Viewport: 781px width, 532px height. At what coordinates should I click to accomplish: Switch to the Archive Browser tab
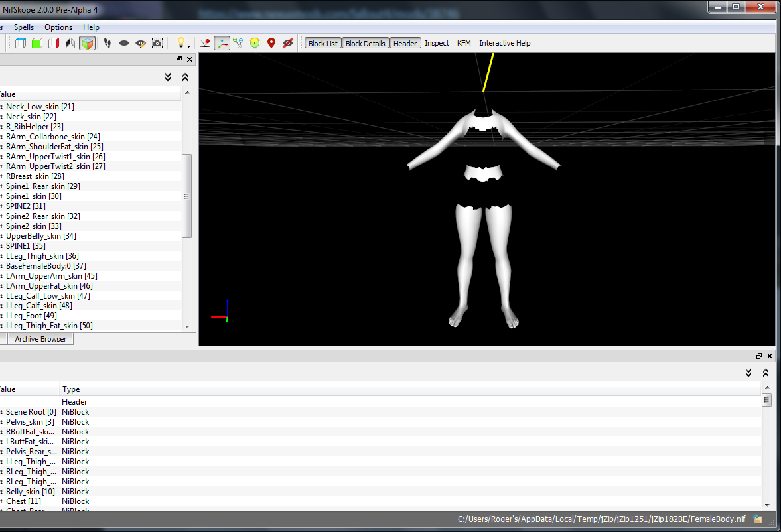coord(40,339)
